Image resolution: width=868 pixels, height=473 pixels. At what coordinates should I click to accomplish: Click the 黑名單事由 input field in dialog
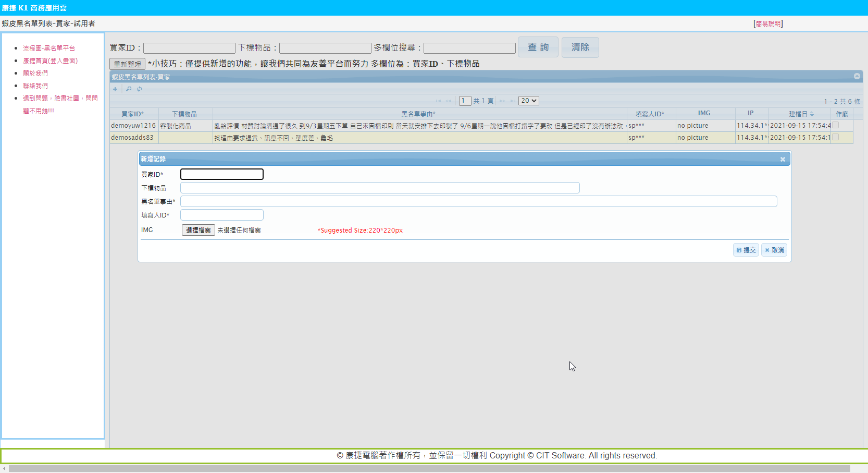pyautogui.click(x=478, y=201)
